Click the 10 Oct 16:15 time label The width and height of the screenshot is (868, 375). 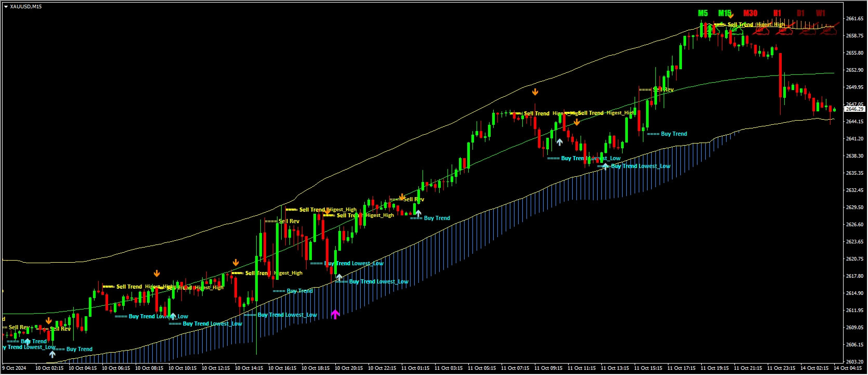[282, 369]
